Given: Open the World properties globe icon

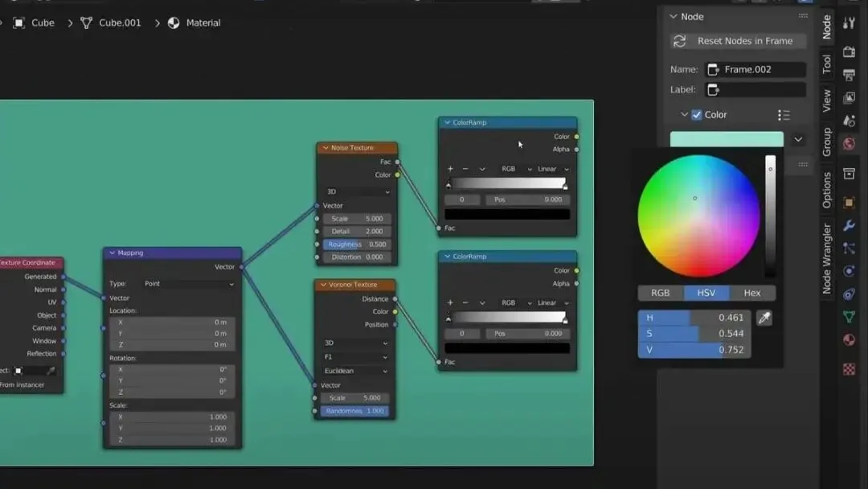Looking at the screenshot, I should point(849,144).
